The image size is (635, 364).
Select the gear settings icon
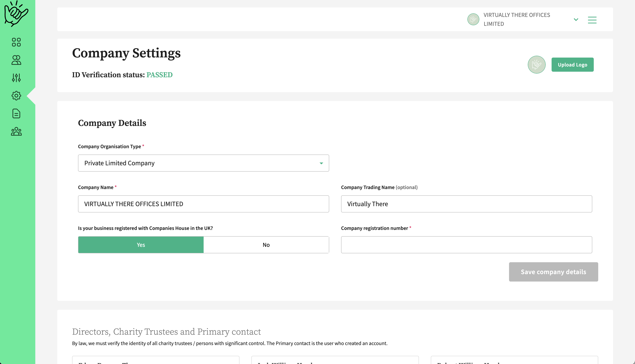point(16,96)
